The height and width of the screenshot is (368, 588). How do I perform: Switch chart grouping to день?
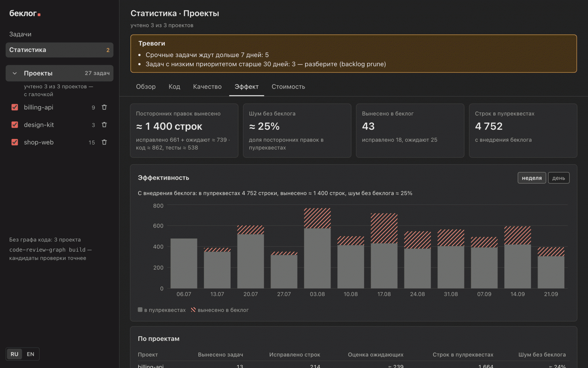[x=559, y=178]
